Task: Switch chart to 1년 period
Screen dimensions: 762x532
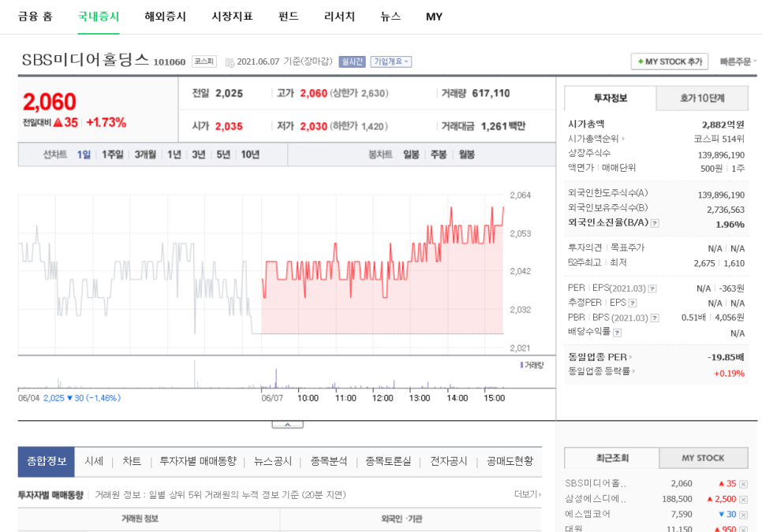Action: point(174,154)
